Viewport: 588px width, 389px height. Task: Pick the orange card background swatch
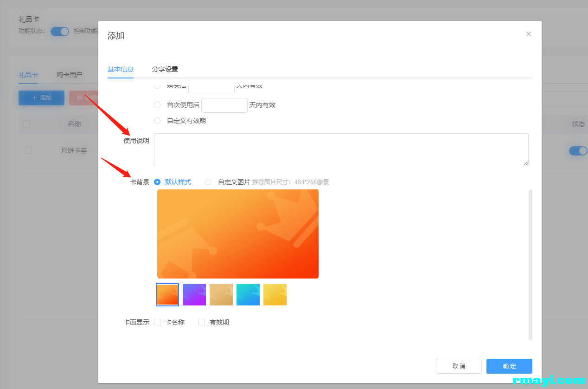tap(167, 295)
